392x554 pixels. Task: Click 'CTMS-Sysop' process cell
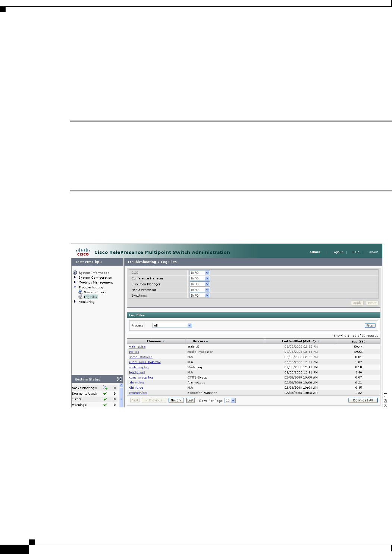tap(197, 378)
